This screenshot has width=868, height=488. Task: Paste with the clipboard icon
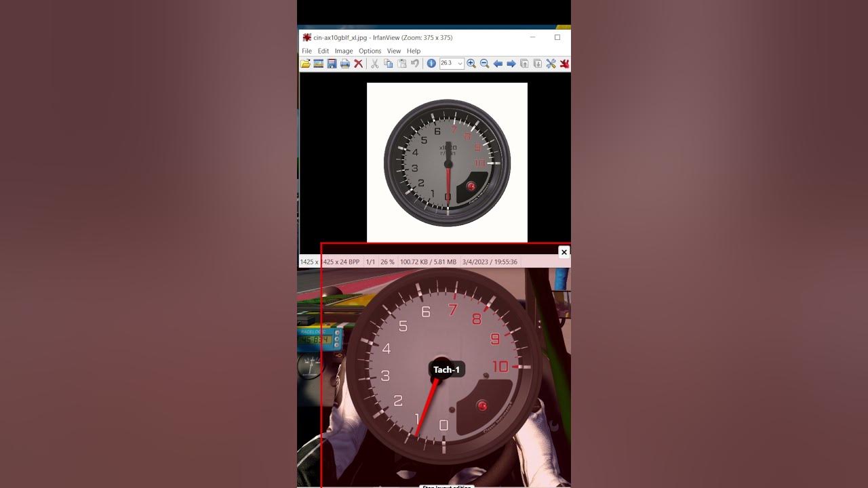[x=401, y=64]
